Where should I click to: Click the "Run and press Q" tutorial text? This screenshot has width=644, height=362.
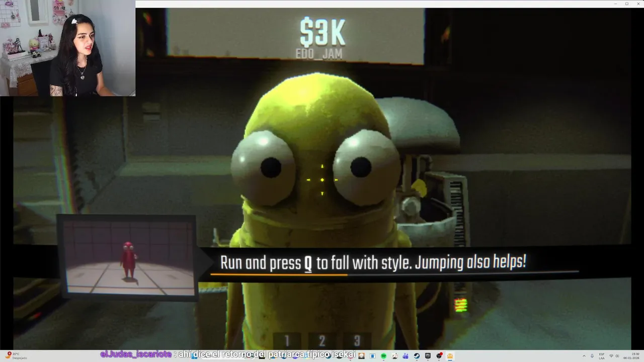373,262
